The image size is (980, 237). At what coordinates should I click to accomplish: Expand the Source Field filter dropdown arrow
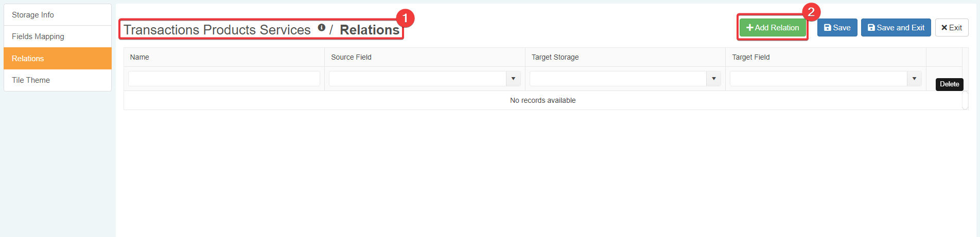coord(513,79)
